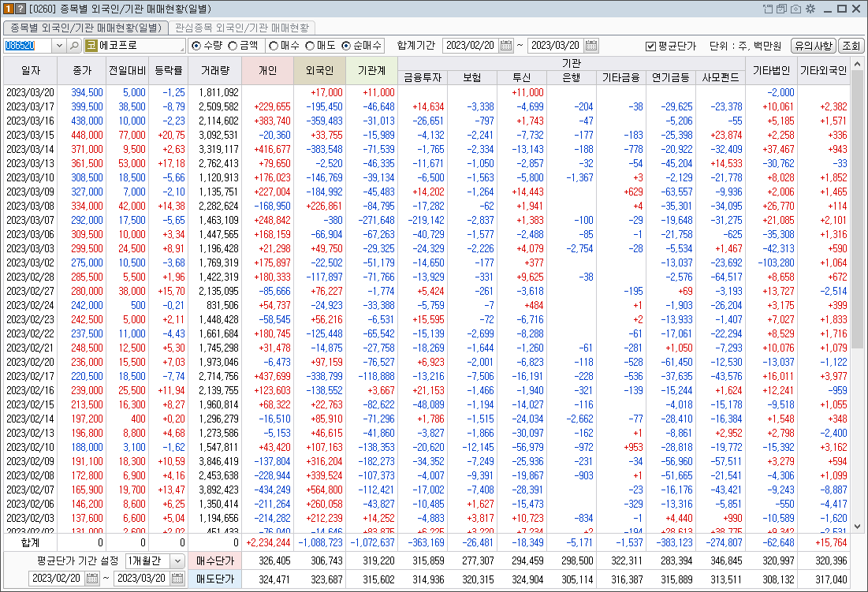Click the 2023/02/28 date row cell
This screenshot has height=592, width=868.
(31, 277)
